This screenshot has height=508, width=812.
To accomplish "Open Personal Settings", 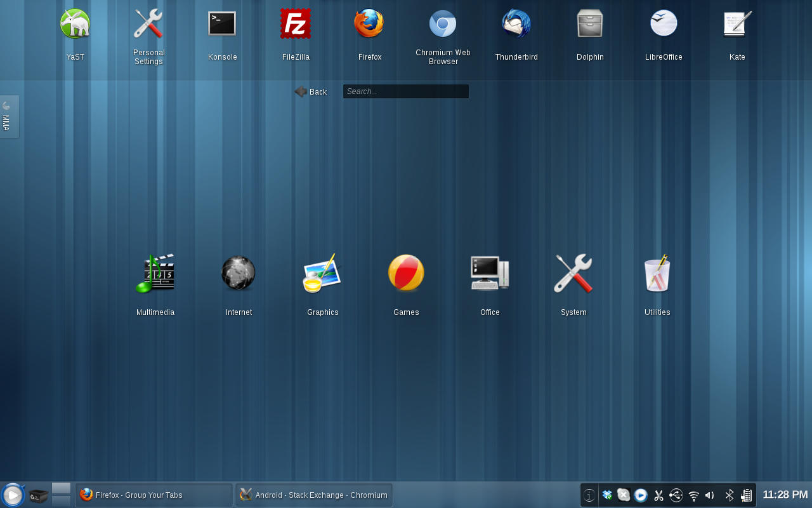I will point(148,23).
